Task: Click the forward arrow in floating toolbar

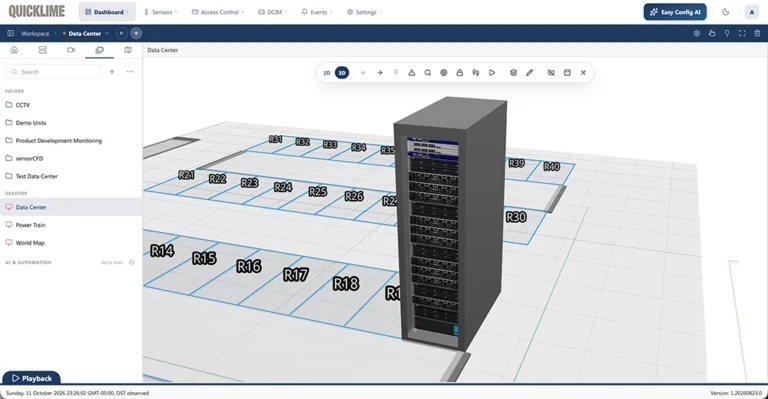Action: 380,73
